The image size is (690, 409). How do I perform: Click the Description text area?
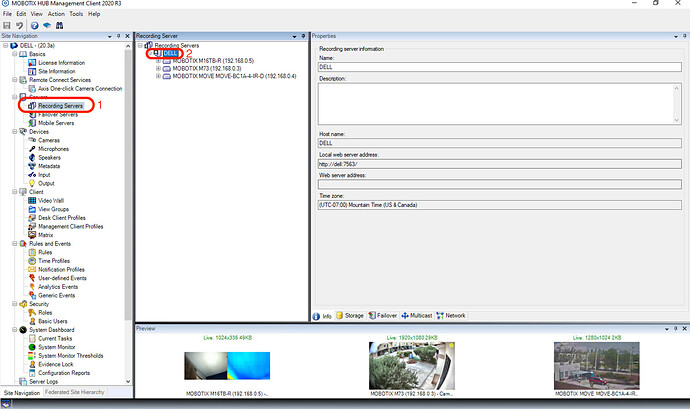click(x=499, y=103)
